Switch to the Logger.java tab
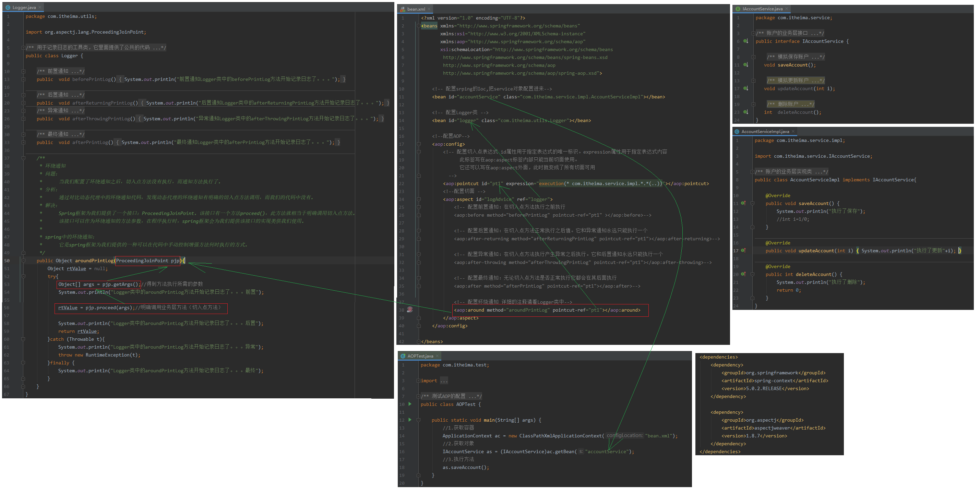980x495 pixels. tap(24, 8)
